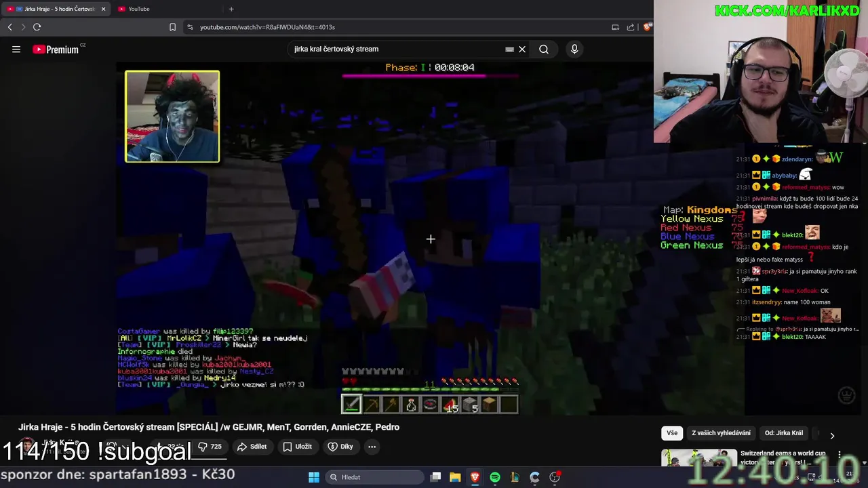Viewport: 868px width, 488px height.
Task: Click the Hledat taskbar search box
Action: pos(374,477)
